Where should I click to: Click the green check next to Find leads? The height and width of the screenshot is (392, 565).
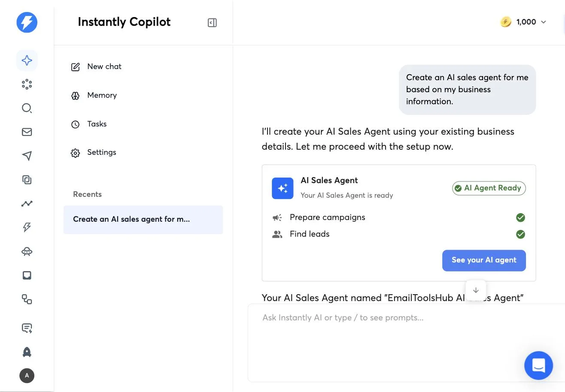520,234
